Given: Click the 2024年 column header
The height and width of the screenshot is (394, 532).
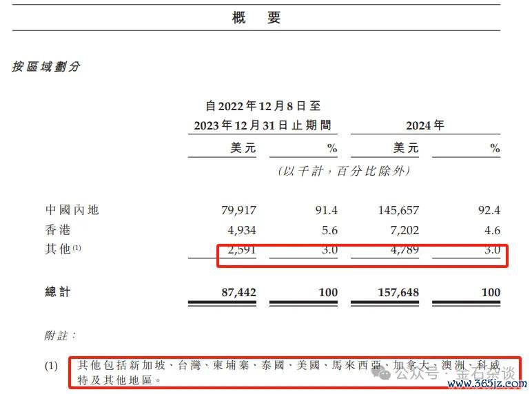Looking at the screenshot, I should (425, 125).
